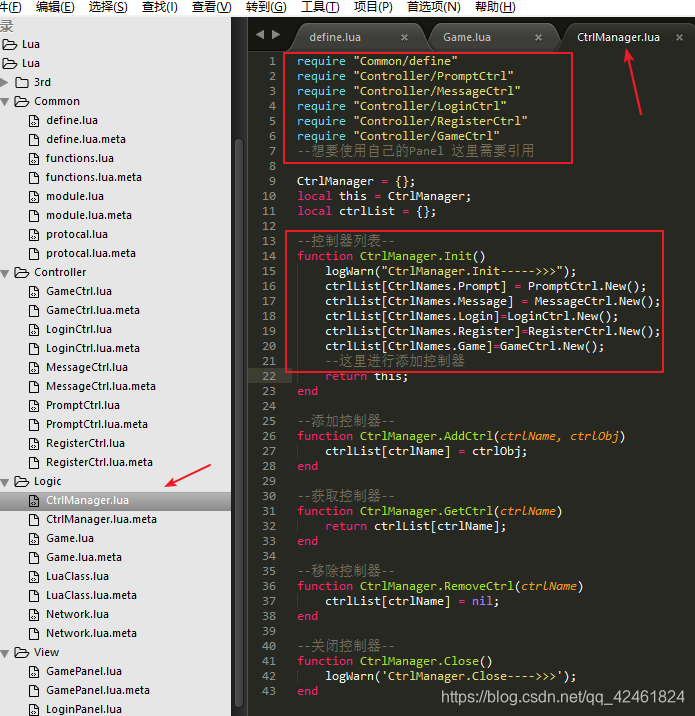The width and height of the screenshot is (695, 716).
Task: Click the PromptCtrl.lua file icon
Action: [34, 405]
